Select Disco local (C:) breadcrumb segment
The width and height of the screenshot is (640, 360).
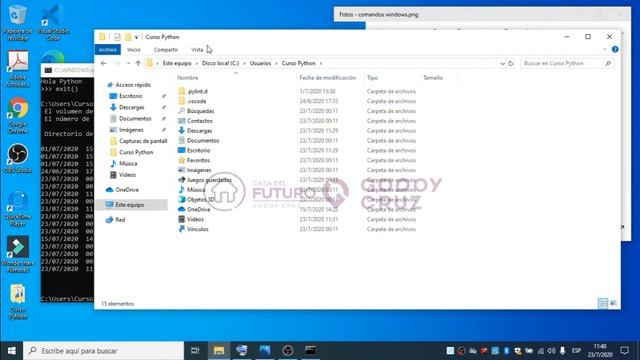pyautogui.click(x=220, y=63)
